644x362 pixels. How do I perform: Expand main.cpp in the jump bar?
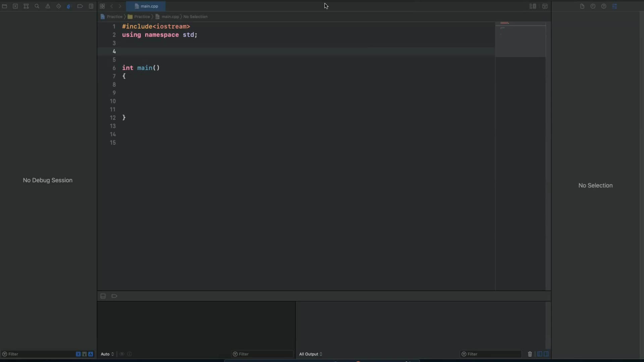171,16
